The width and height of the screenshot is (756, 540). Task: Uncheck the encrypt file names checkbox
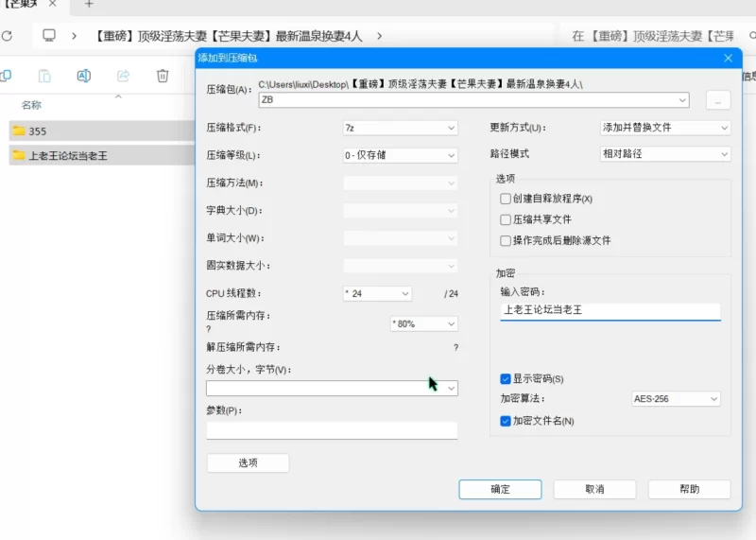(506, 421)
